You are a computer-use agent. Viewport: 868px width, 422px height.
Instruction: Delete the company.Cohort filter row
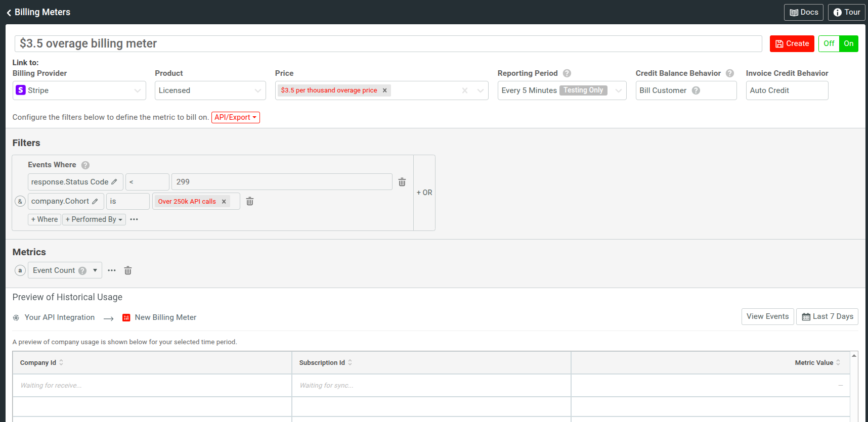(250, 201)
